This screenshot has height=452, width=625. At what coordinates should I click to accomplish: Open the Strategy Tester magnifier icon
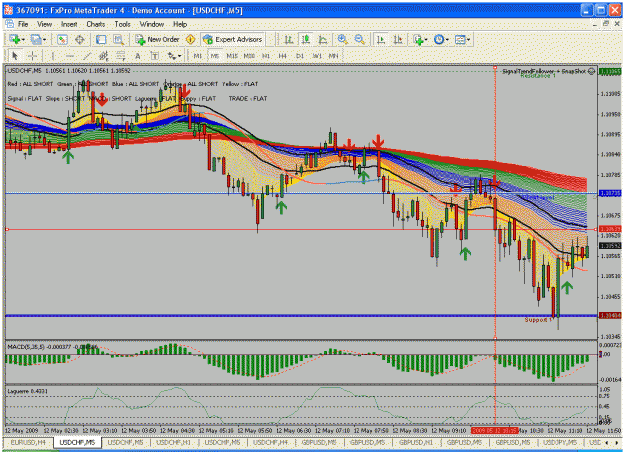coord(118,39)
